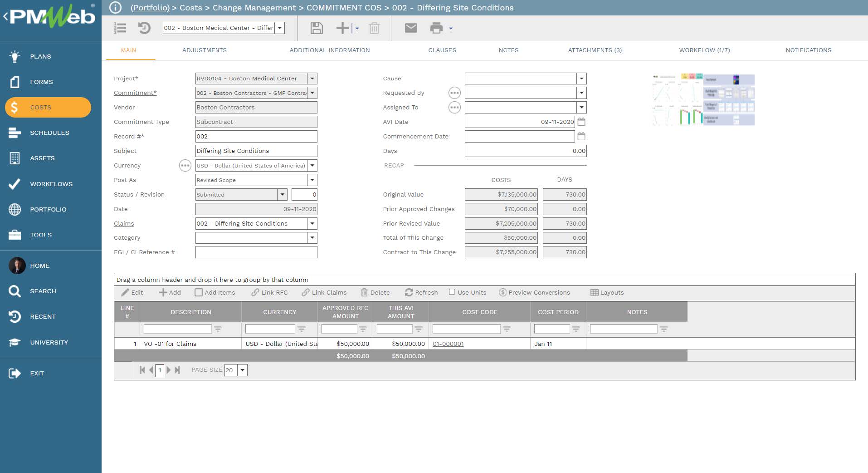Open Assets building icon in sidebar
868x473 pixels.
coord(15,158)
